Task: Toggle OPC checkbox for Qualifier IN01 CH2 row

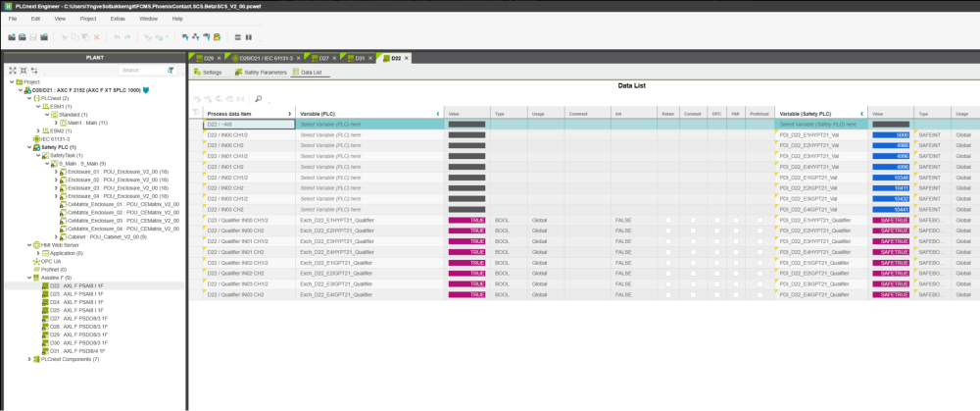Action: click(x=717, y=250)
